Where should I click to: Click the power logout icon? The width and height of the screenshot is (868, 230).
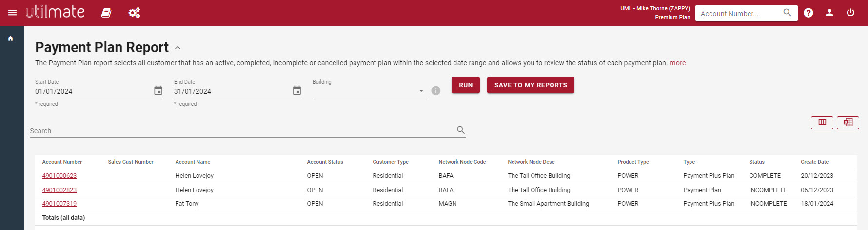click(850, 13)
